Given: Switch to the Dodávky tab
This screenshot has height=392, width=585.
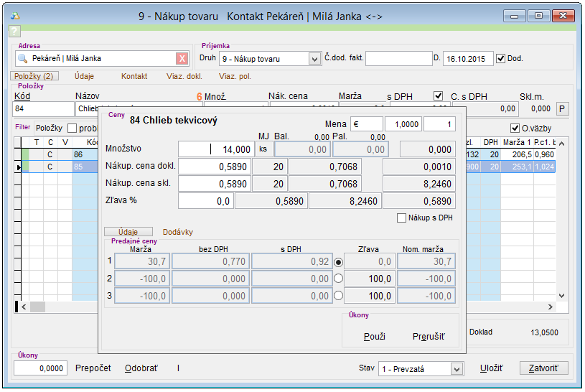Looking at the screenshot, I should [x=177, y=232].
